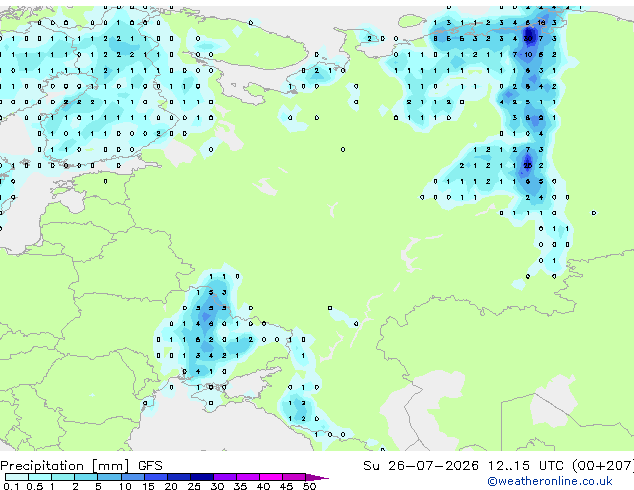Click the weatheronline.co.uk copyright link
The width and height of the screenshot is (634, 490).
click(x=550, y=481)
